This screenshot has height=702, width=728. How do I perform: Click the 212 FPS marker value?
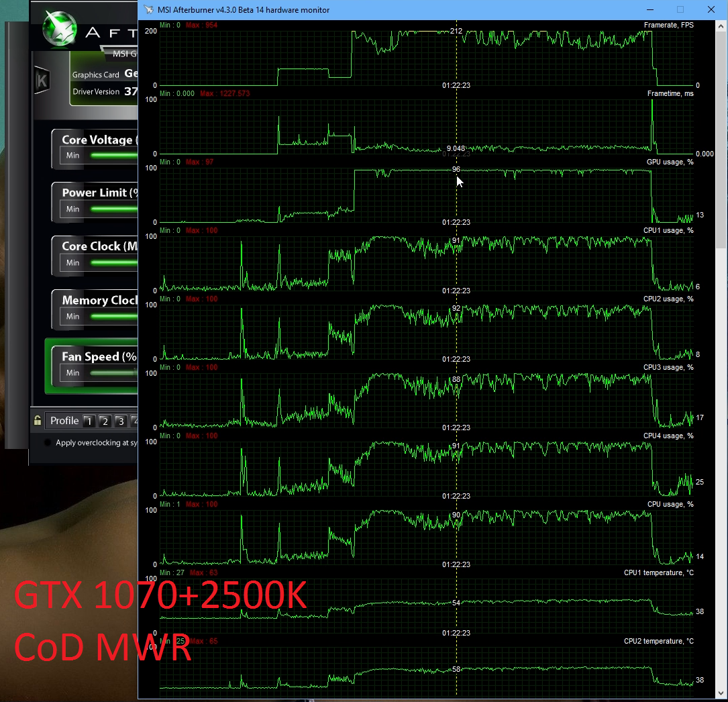coord(456,31)
